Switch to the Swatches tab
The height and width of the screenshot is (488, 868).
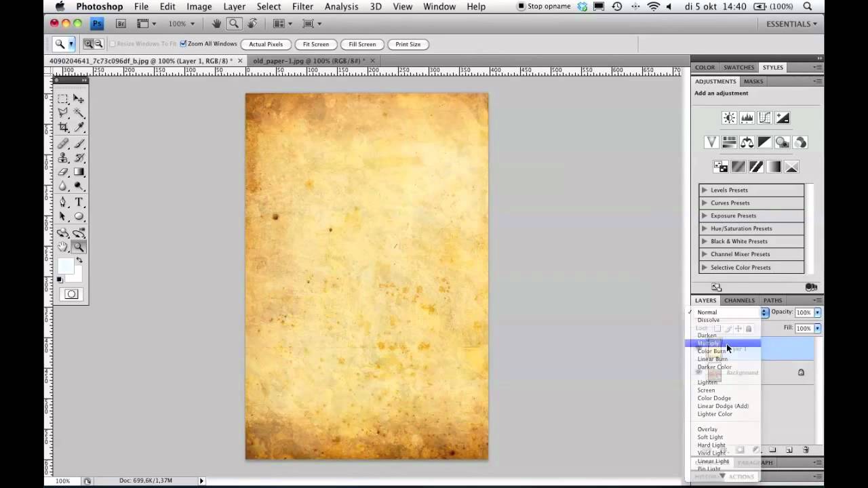click(738, 68)
